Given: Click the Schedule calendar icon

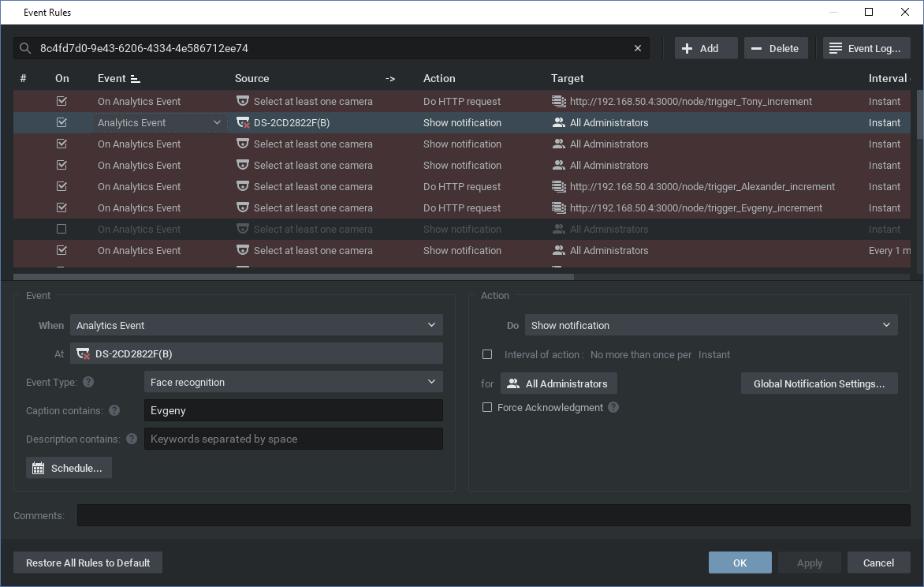Looking at the screenshot, I should [x=37, y=467].
